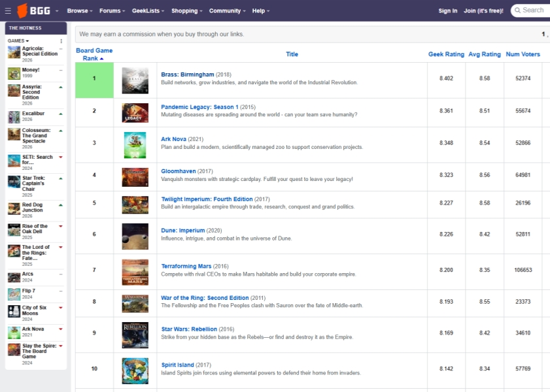Sort by Board Game Rank column header
The height and width of the screenshot is (392, 550).
(x=94, y=54)
